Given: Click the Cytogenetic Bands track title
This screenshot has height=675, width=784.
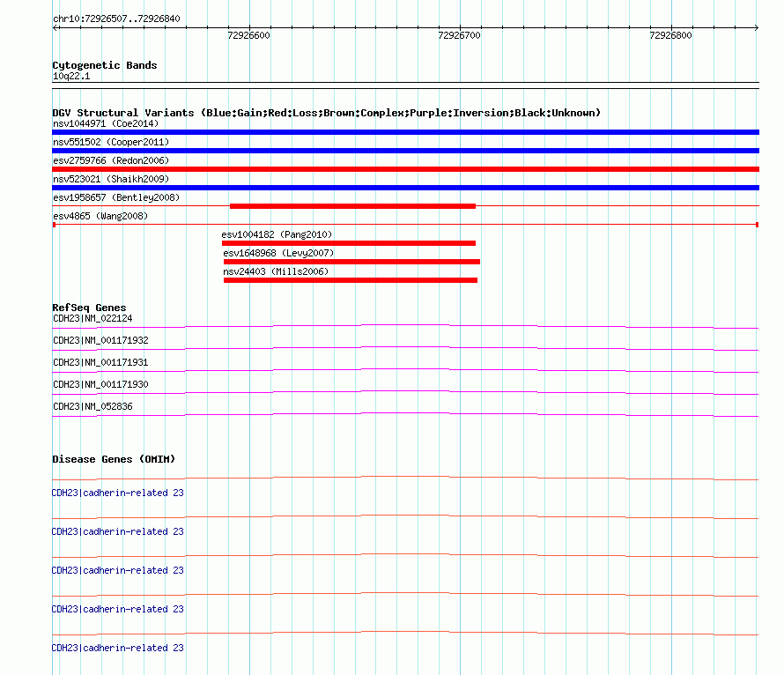Looking at the screenshot, I should pyautogui.click(x=105, y=65).
